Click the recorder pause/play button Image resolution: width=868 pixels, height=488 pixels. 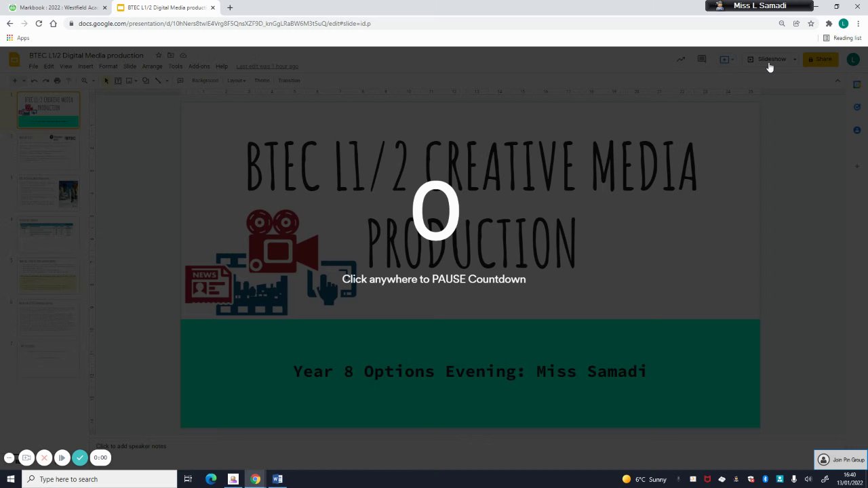62,458
